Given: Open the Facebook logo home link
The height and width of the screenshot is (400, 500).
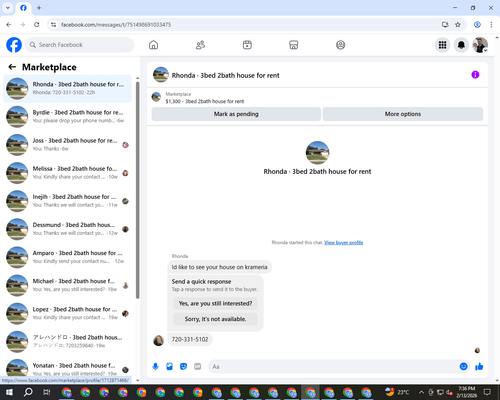Looking at the screenshot, I should click(14, 45).
